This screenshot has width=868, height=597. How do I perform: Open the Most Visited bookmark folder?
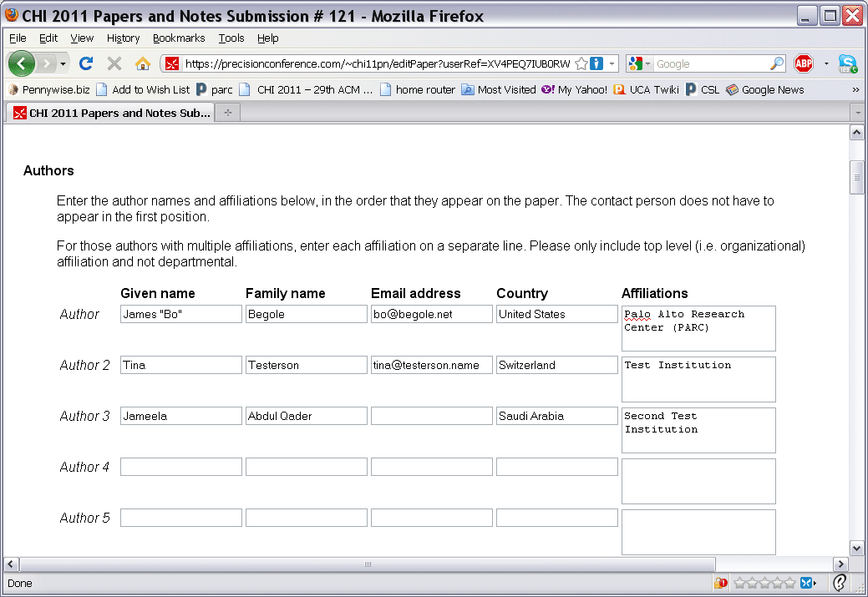pyautogui.click(x=499, y=89)
